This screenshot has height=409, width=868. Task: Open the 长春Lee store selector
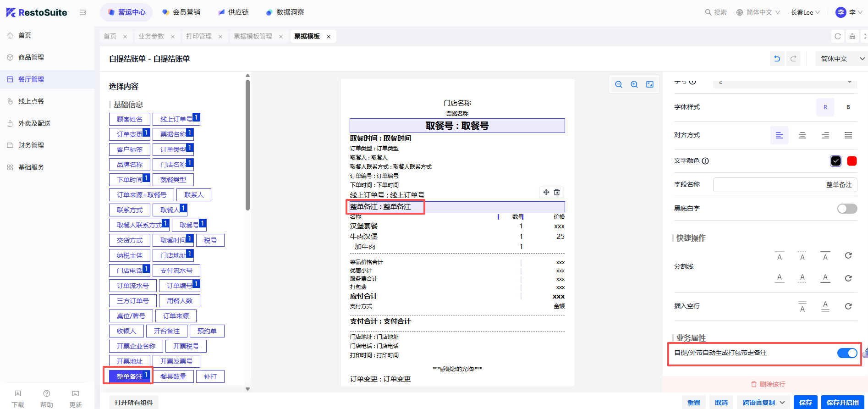tap(805, 12)
